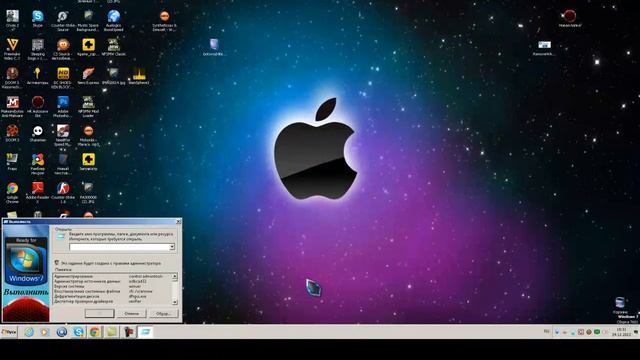The image size is (640, 360).
Task: Open the Explorer folder icon on the taskbar
Action: tap(111, 332)
